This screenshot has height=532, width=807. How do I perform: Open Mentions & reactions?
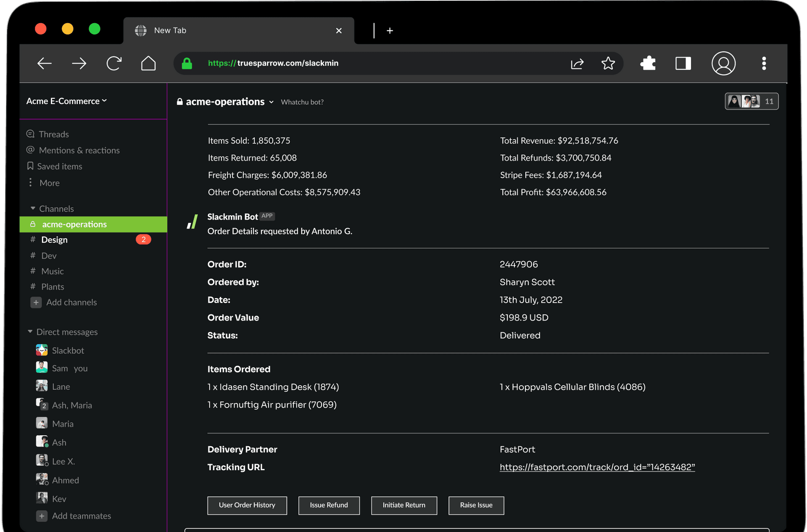(79, 150)
